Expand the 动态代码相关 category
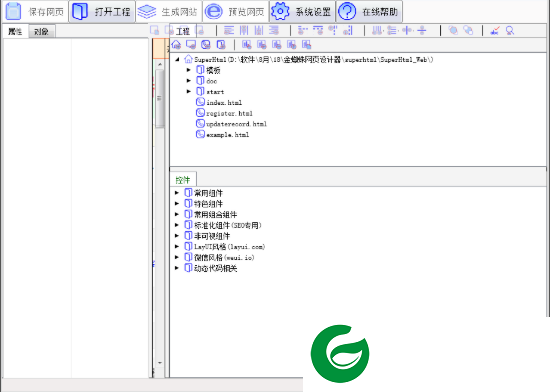This screenshot has height=392, width=553. pos(177,268)
